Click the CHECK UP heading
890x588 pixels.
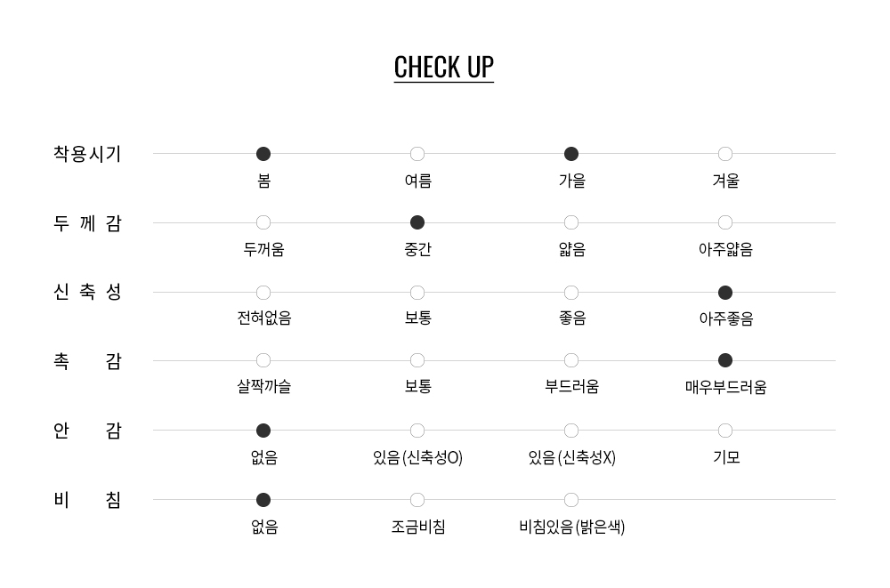(443, 68)
